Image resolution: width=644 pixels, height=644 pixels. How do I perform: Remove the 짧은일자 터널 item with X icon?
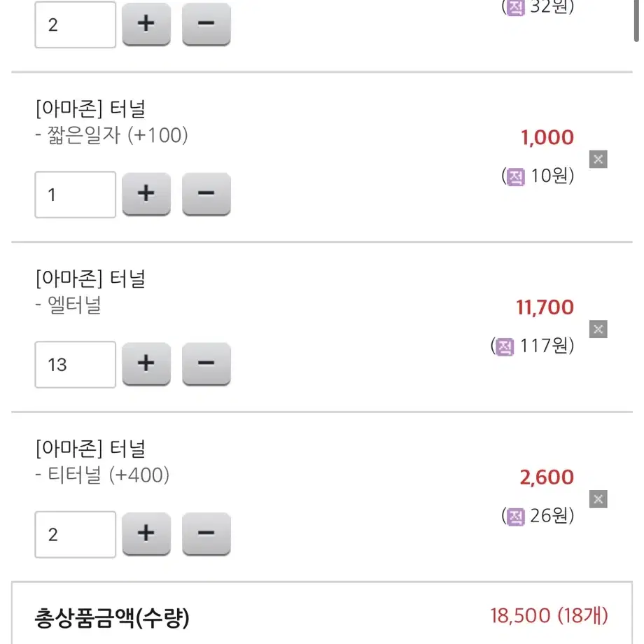click(598, 160)
